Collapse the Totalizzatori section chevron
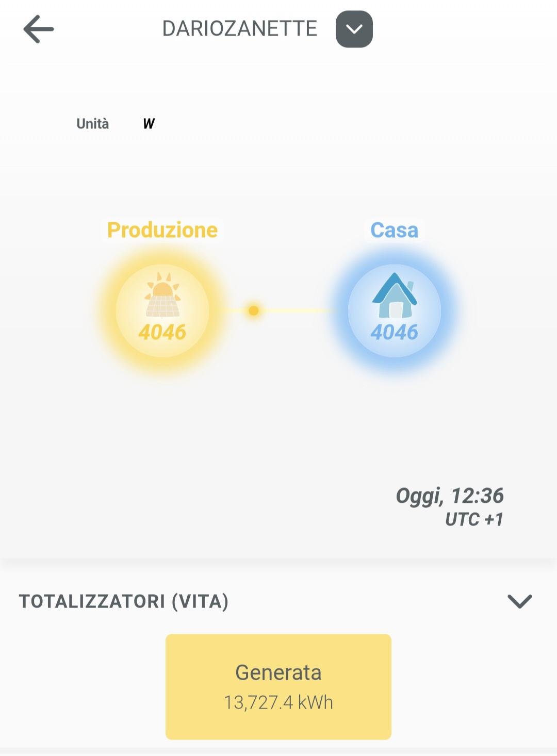Screen dimensions: 557x756 click(x=519, y=601)
